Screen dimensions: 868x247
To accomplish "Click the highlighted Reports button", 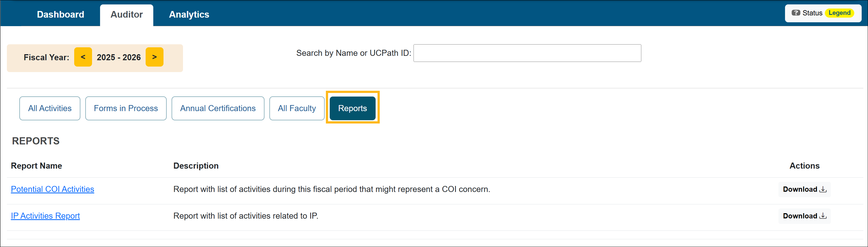I will [352, 108].
